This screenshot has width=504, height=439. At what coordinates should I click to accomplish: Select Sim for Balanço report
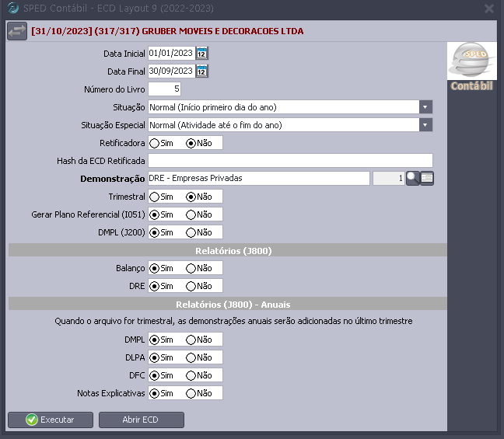[161, 268]
